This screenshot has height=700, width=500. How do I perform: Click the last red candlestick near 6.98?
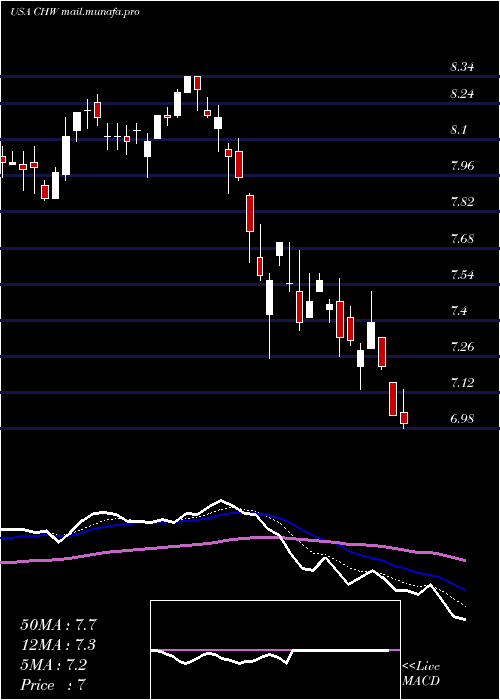click(x=404, y=417)
